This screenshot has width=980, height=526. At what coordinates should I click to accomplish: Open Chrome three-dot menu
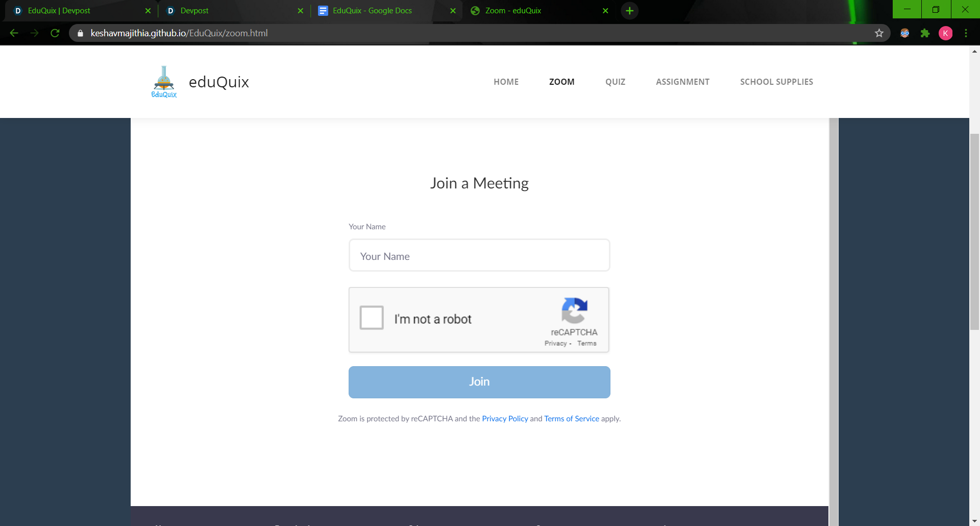click(966, 33)
